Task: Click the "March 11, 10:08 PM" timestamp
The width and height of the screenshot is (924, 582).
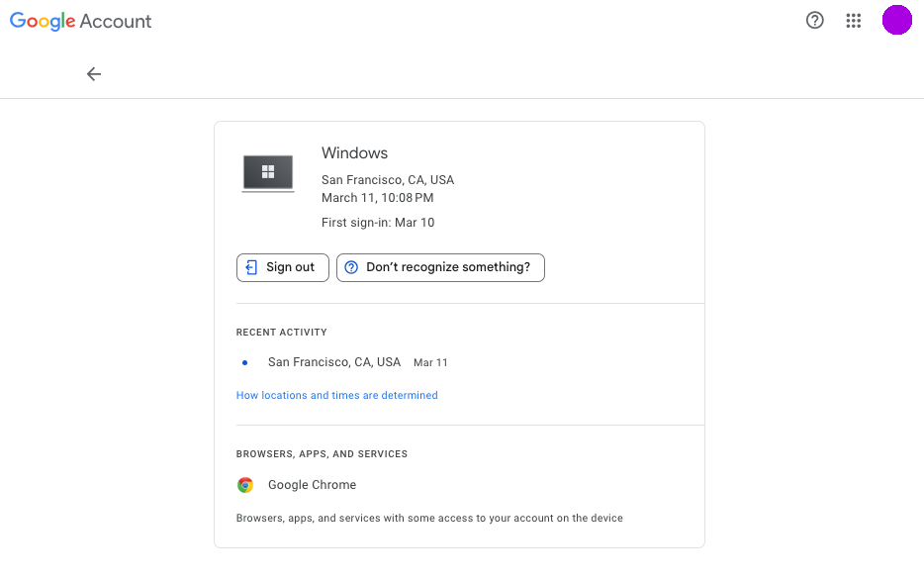Action: (377, 198)
